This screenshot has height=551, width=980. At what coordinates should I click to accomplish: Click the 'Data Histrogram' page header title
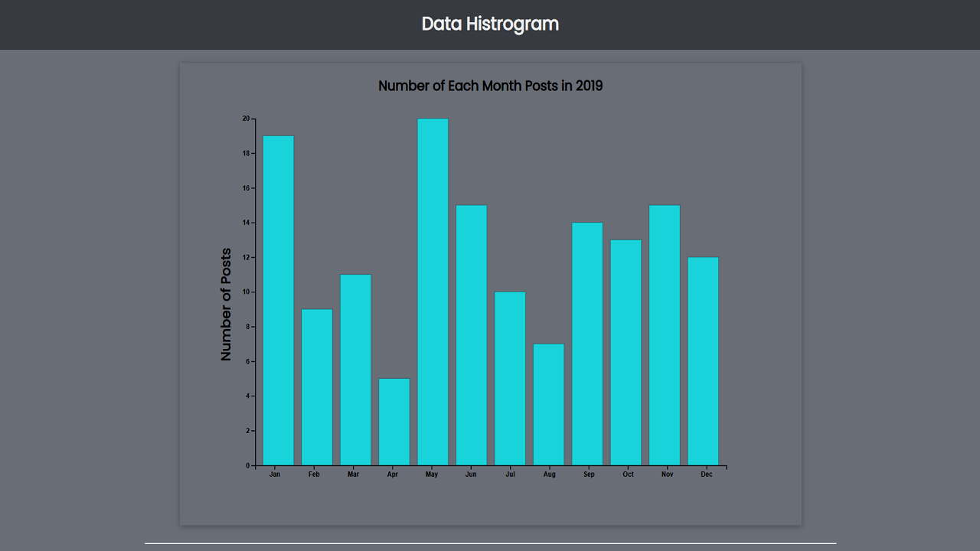pyautogui.click(x=490, y=24)
